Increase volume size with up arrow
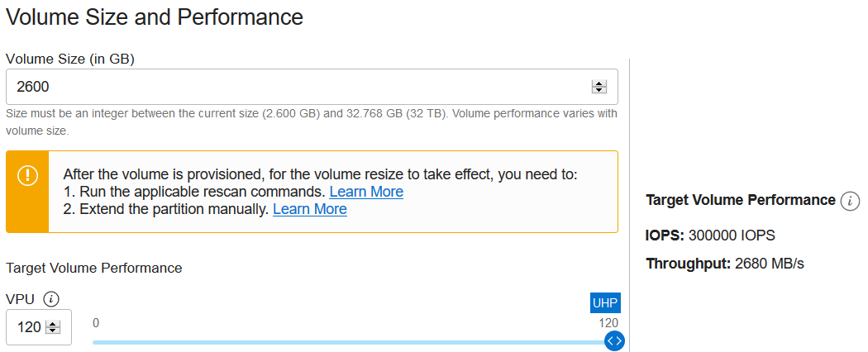Viewport: 868px width, 352px height. pos(599,83)
